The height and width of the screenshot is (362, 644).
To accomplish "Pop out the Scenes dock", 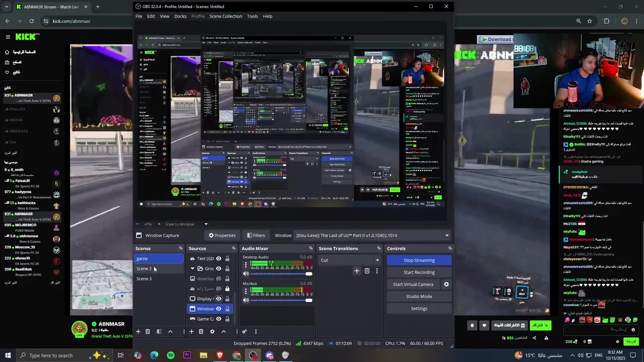I will [x=181, y=248].
